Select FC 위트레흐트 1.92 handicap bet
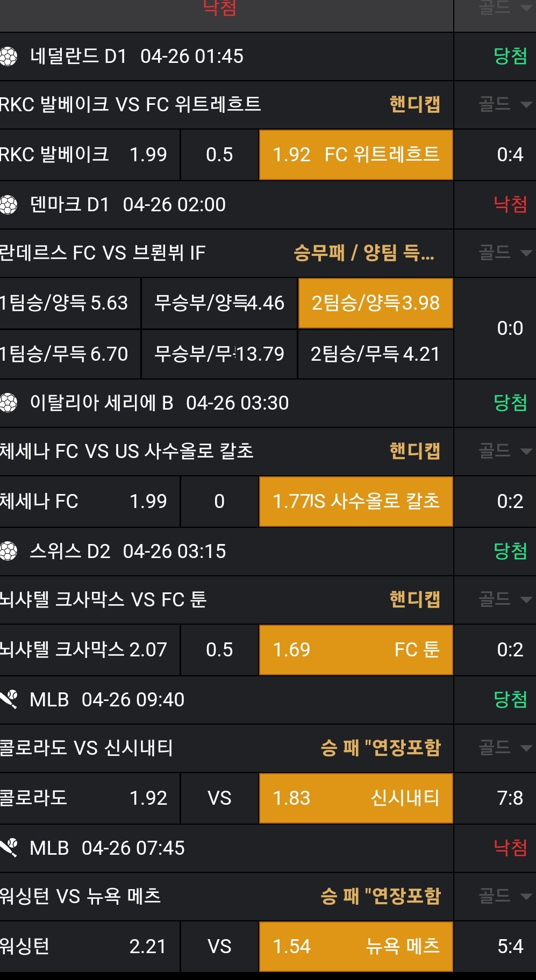536x980 pixels. 356,155
